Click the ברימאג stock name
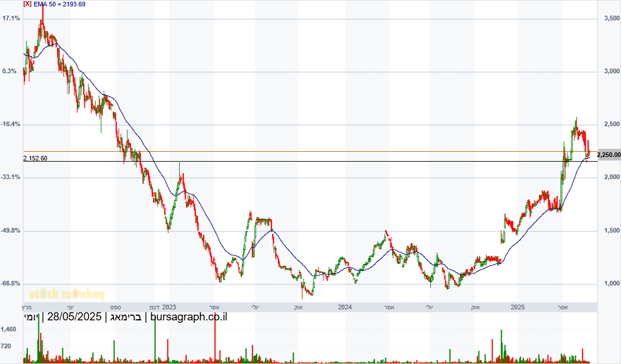 tap(126, 317)
